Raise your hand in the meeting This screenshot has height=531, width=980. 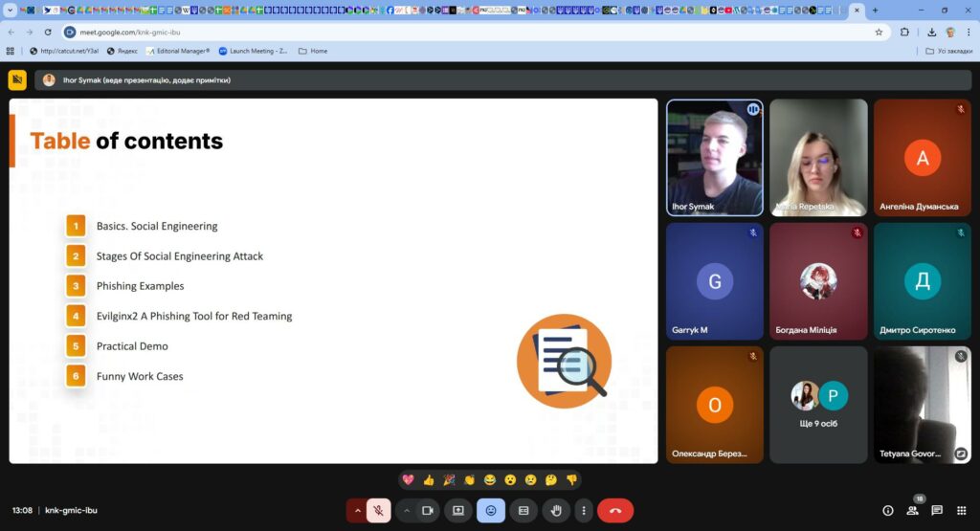tap(555, 511)
